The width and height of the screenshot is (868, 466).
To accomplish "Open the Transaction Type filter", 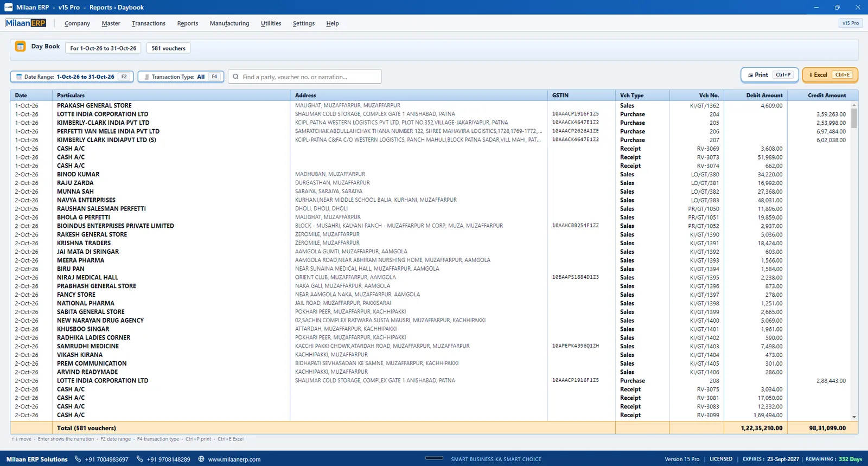I will click(x=181, y=77).
